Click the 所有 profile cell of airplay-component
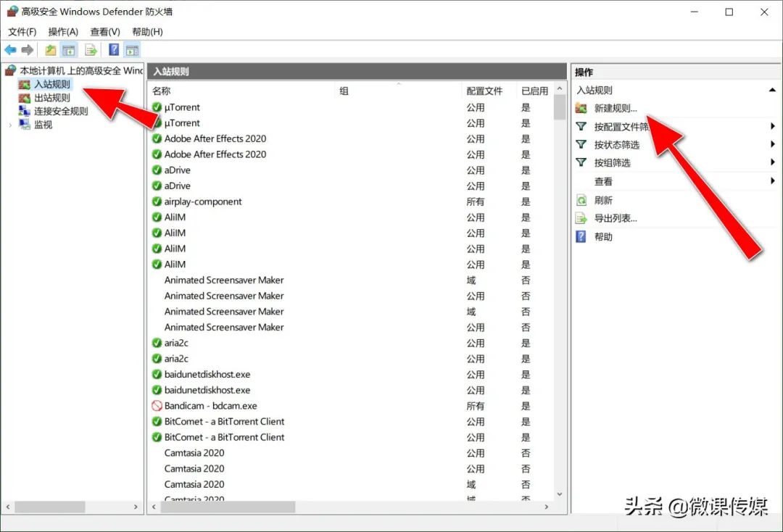This screenshot has width=783, height=532. 475,201
